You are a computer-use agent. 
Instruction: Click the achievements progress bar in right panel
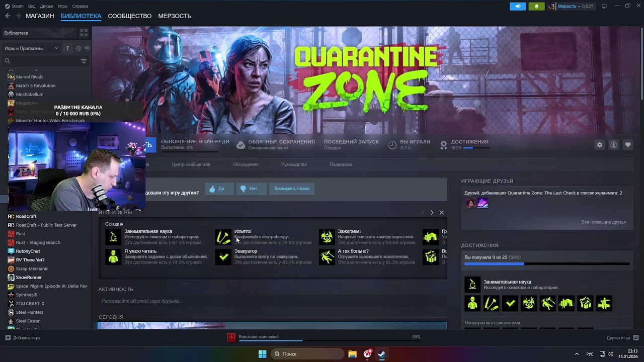(x=547, y=263)
